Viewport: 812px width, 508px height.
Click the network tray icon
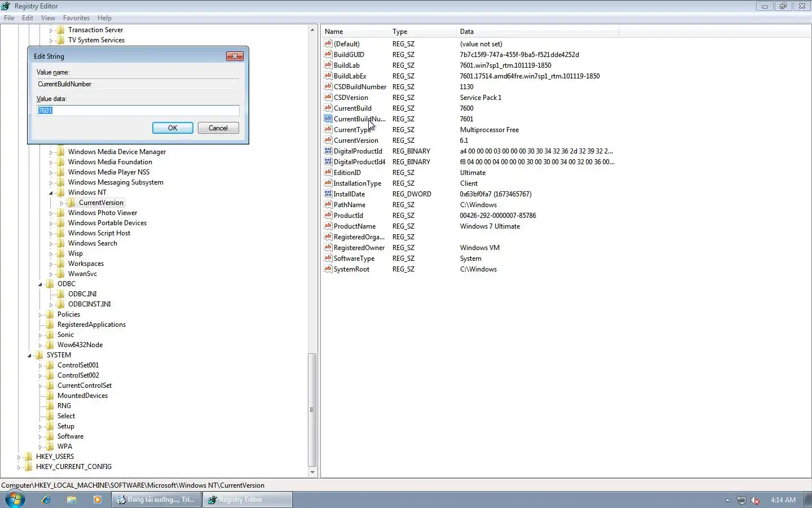[x=742, y=500]
